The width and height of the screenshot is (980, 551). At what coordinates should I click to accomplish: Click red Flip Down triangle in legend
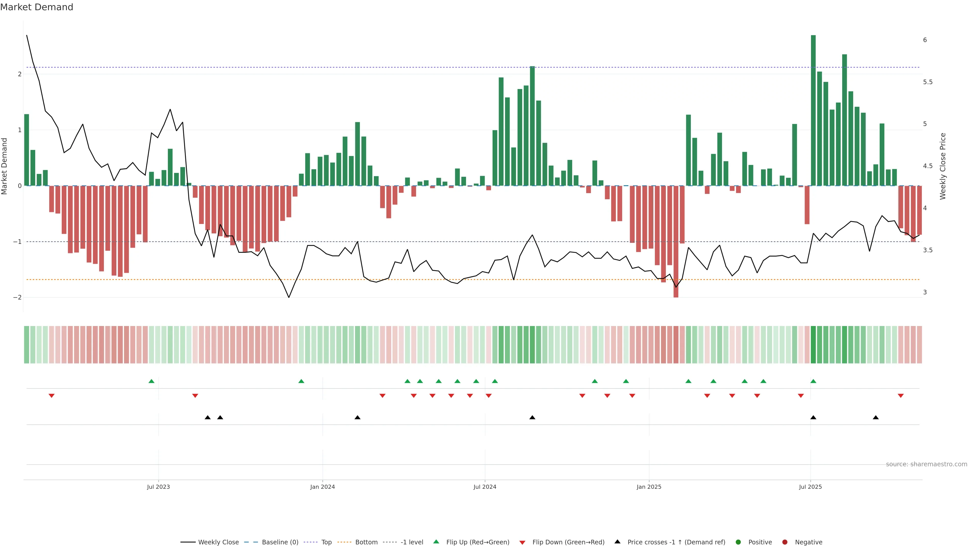click(x=522, y=543)
